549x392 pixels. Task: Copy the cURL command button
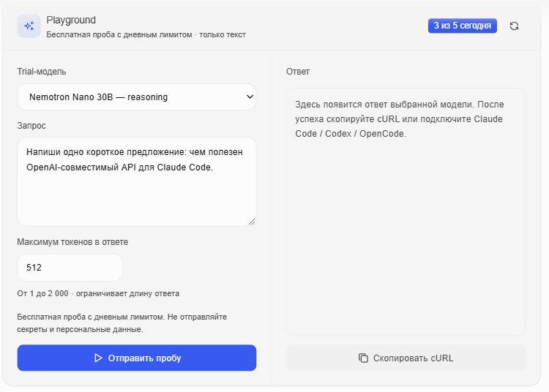tap(406, 358)
